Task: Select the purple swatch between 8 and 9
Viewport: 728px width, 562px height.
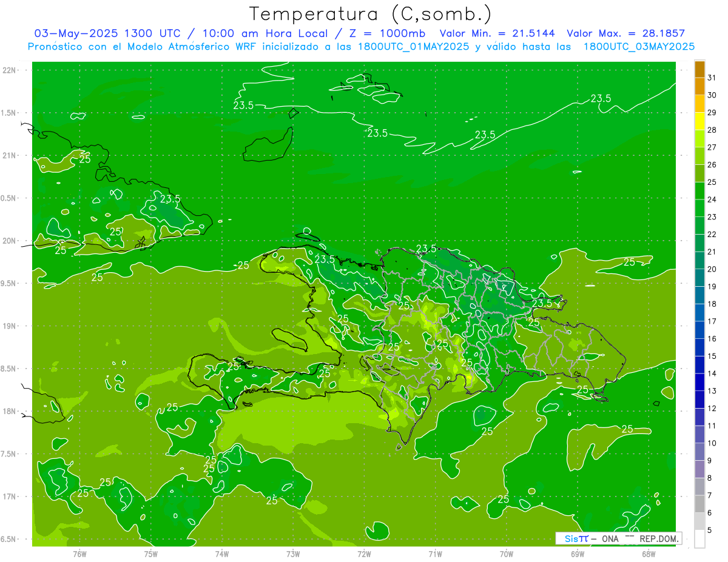Action: (x=700, y=470)
